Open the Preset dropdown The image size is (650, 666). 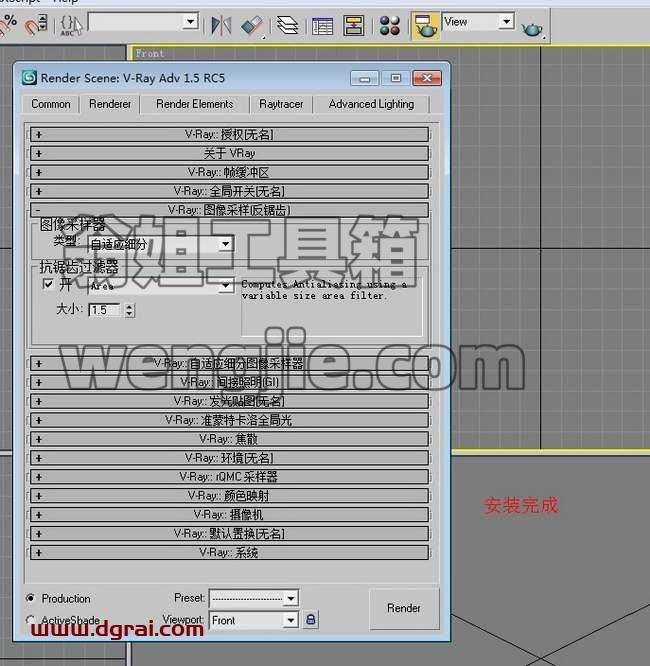coord(254,599)
